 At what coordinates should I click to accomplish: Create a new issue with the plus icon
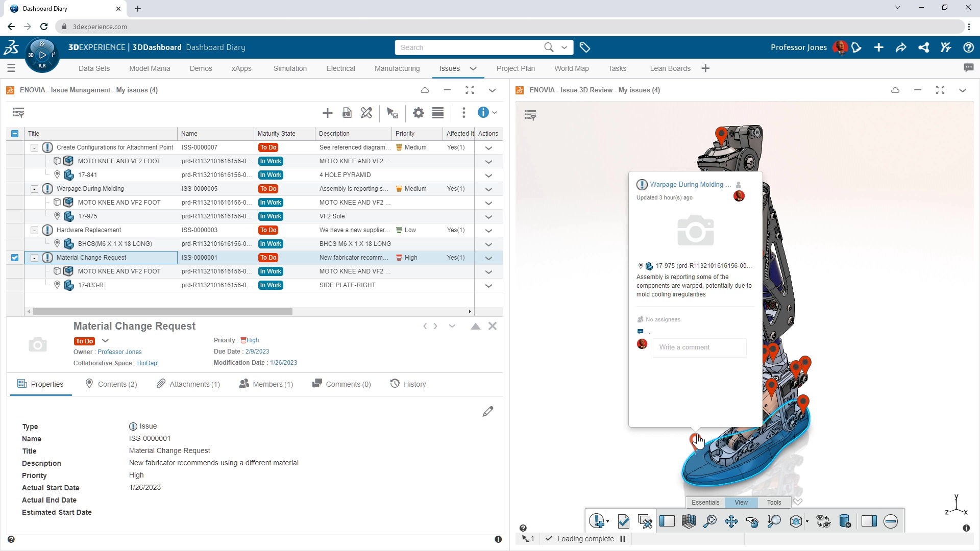click(x=327, y=113)
